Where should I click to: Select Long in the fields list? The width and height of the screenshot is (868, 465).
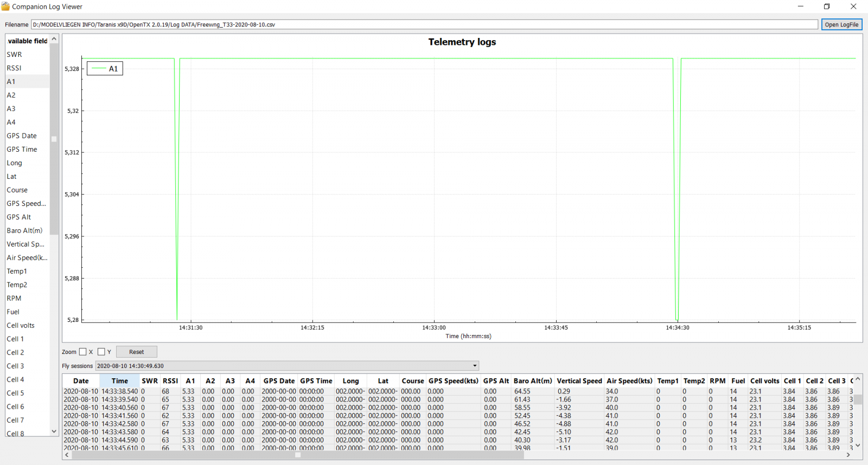(x=27, y=163)
